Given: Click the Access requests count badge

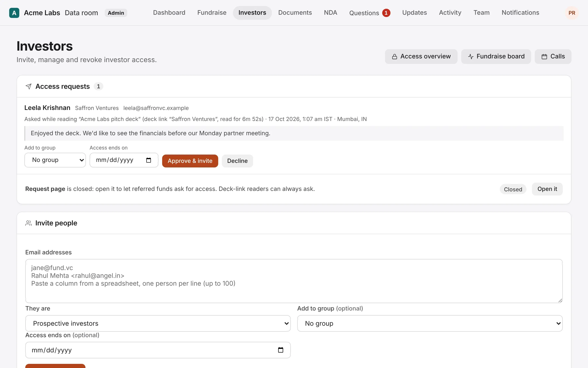Looking at the screenshot, I should pyautogui.click(x=98, y=86).
